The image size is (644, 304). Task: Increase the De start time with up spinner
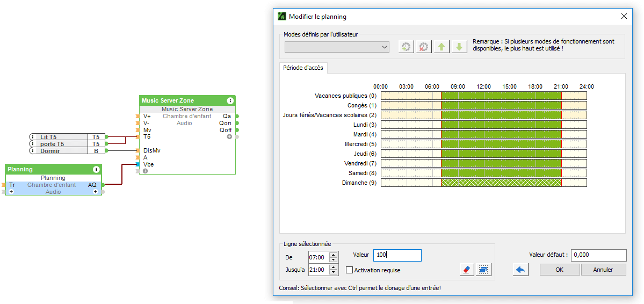click(334, 255)
